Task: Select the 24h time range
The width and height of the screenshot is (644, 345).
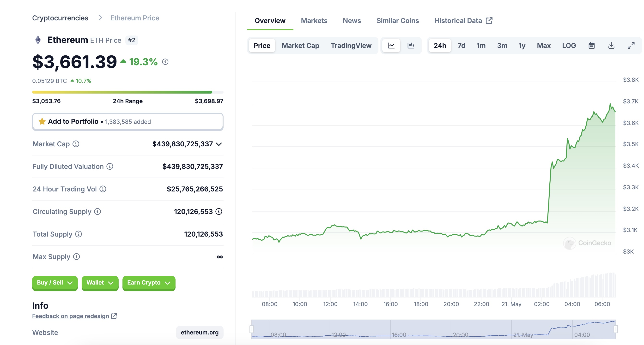Action: [x=440, y=46]
